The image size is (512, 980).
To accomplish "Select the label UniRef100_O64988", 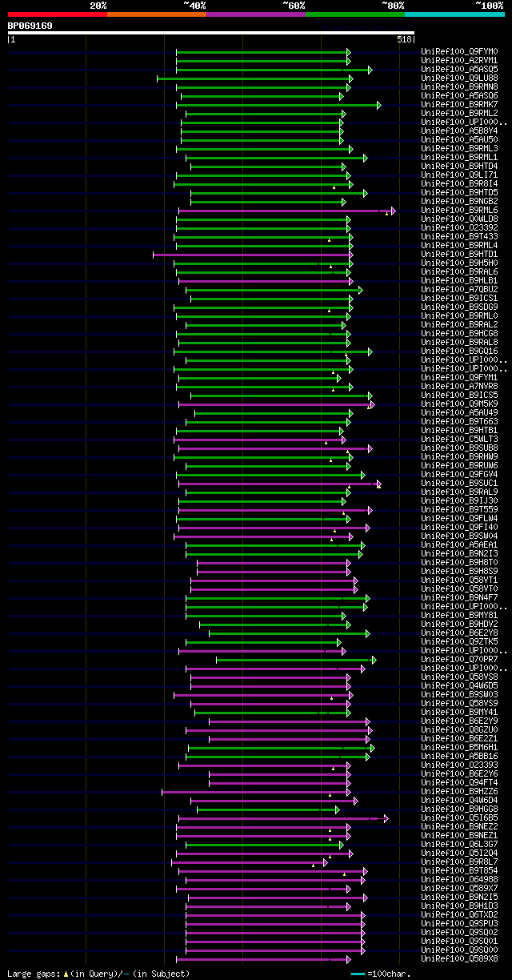I will (459, 879).
